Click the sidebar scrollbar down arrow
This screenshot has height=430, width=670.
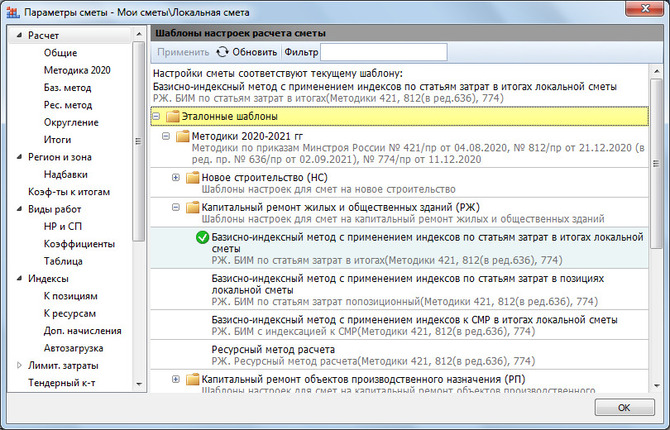tap(139, 384)
